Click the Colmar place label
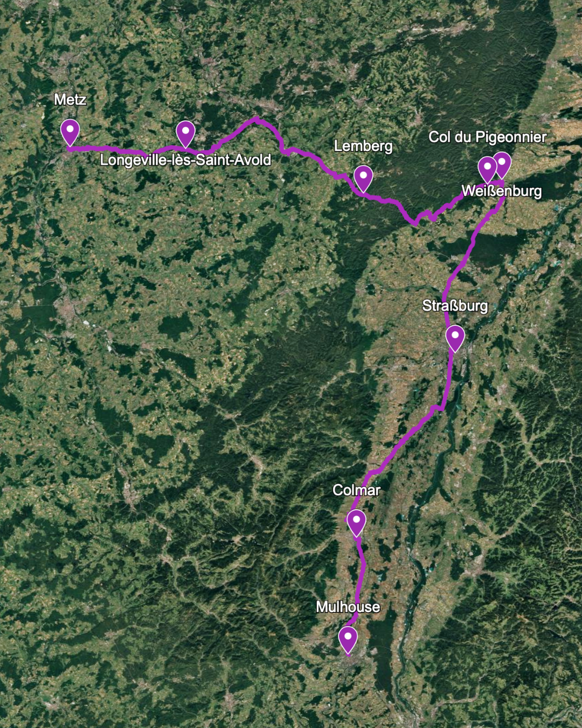 356,490
